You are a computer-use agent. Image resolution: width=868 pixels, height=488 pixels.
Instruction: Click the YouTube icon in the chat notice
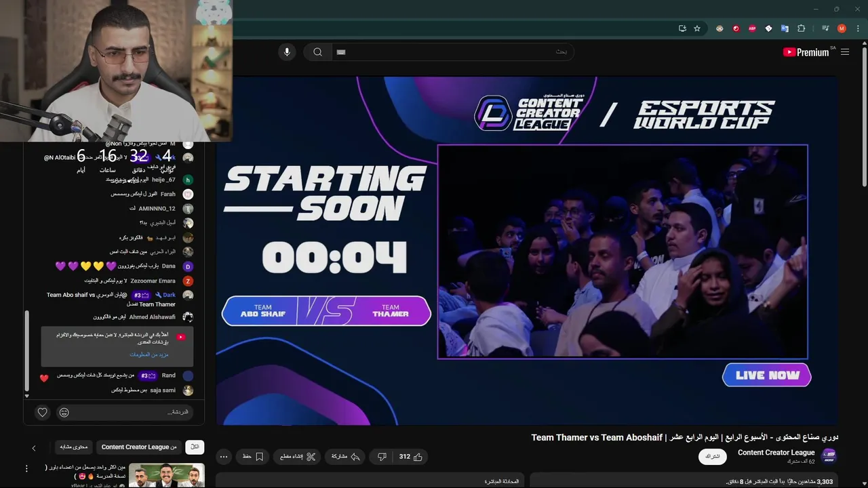click(x=180, y=337)
